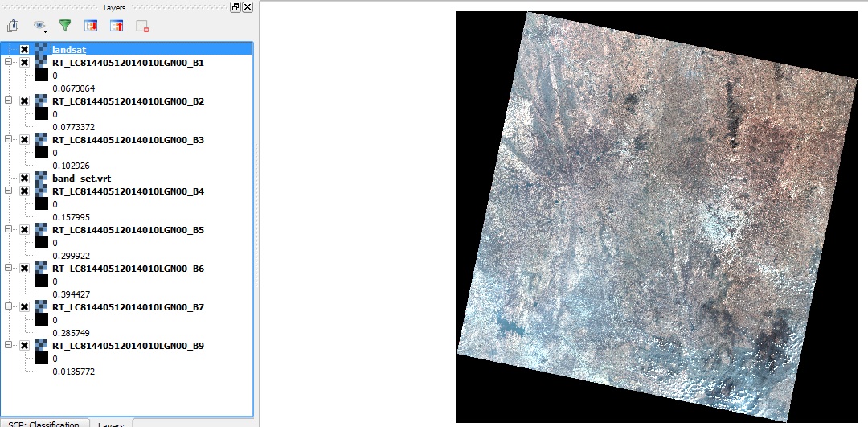Click the Remove Layer/Group icon

pos(143,26)
